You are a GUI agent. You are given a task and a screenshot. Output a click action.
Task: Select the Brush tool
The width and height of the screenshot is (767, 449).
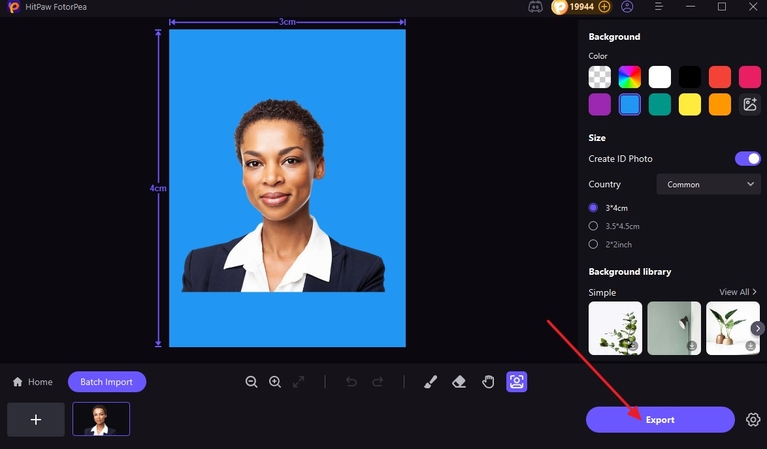[430, 382]
